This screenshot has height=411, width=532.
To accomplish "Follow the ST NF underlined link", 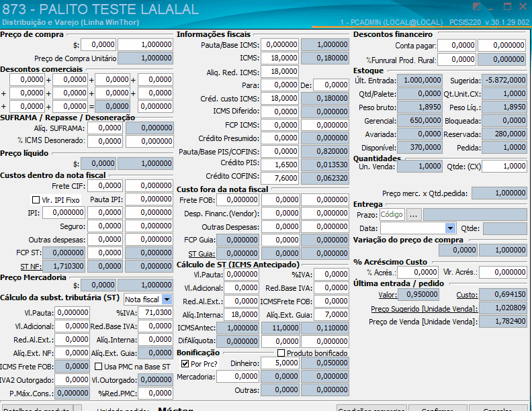I will point(31,267).
